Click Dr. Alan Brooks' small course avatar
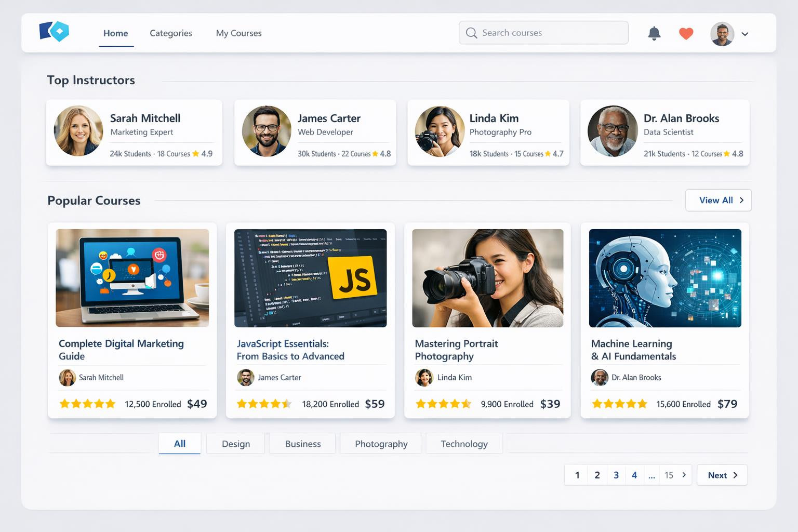 click(600, 378)
